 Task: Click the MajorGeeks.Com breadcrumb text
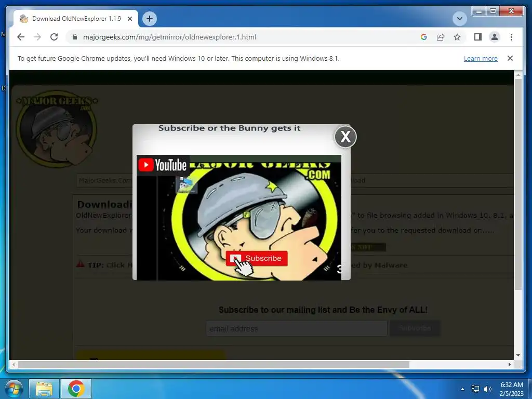(x=105, y=180)
